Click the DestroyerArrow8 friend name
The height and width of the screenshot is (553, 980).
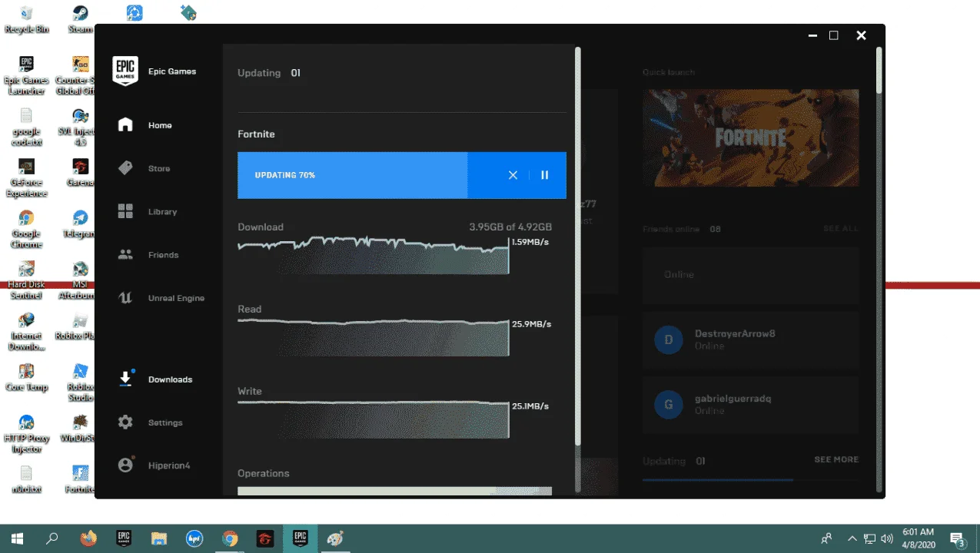coord(735,334)
